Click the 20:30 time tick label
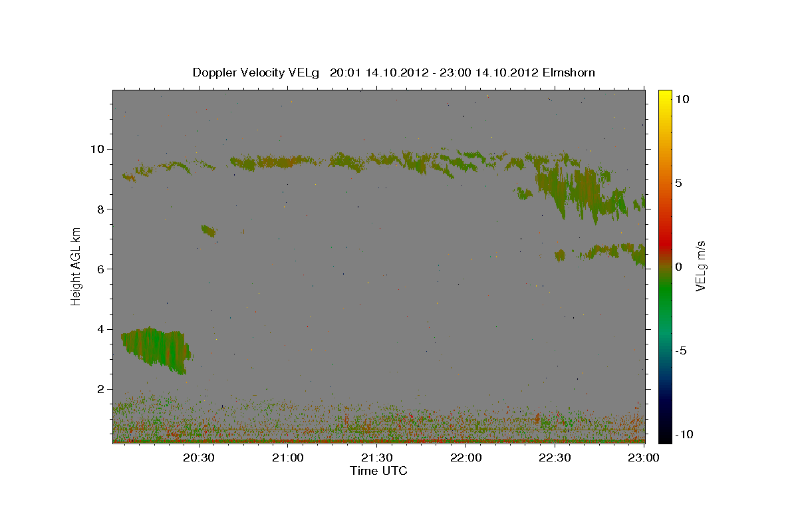Viewport: 798px width, 532px height. 199,458
